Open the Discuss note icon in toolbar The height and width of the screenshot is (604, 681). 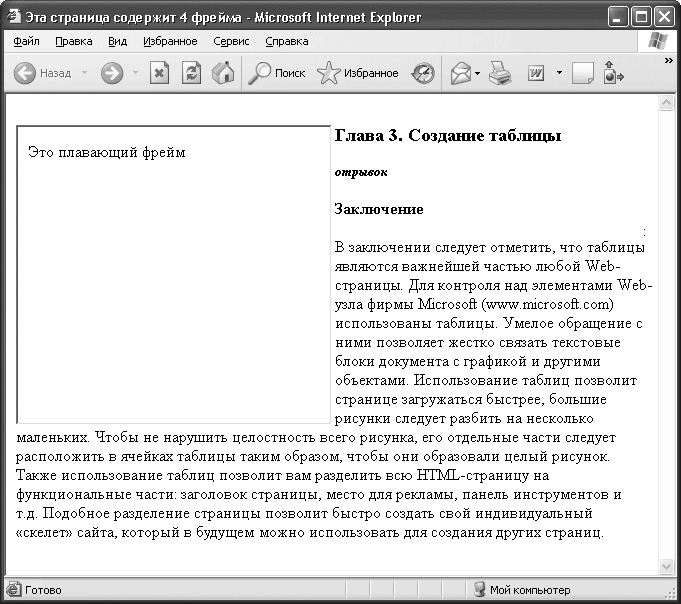pyautogui.click(x=582, y=73)
